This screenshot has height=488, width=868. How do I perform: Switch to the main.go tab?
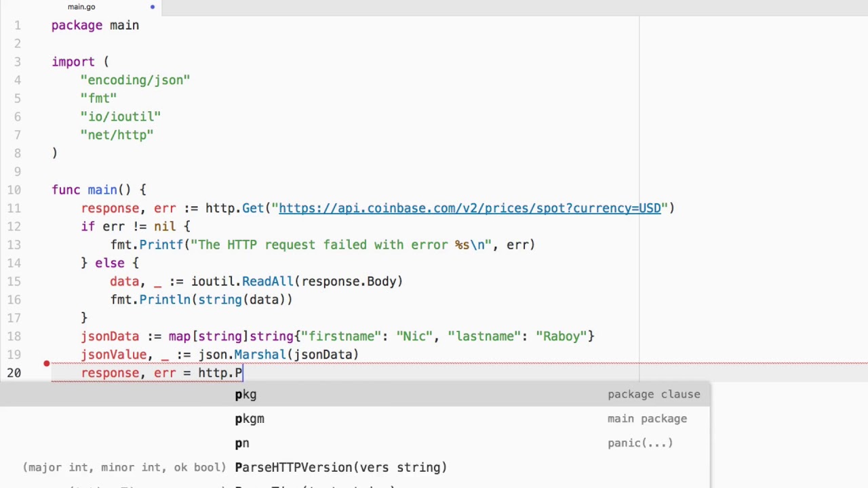81,7
